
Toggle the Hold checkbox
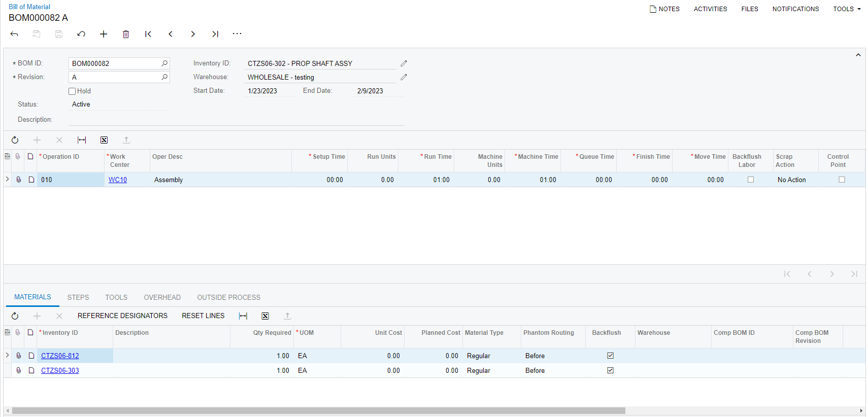[72, 91]
